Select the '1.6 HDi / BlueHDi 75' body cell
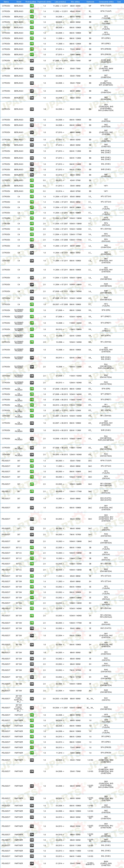The width and height of the screenshot is (124, 868). pyautogui.click(x=90, y=863)
